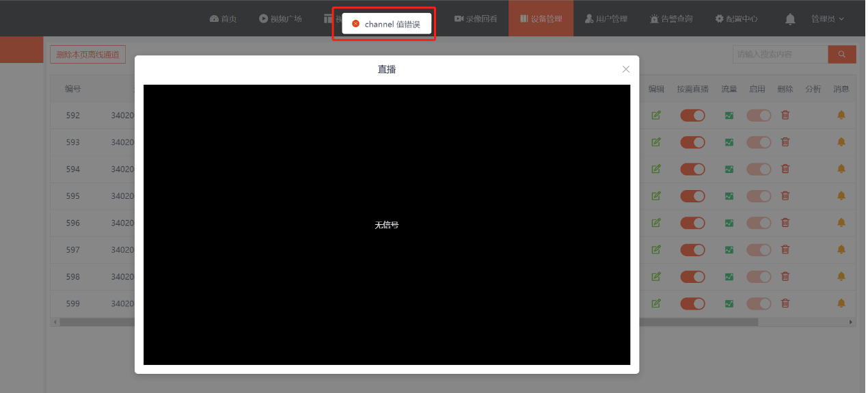The width and height of the screenshot is (868, 393).
Task: Open message bell for row 598
Action: (841, 276)
